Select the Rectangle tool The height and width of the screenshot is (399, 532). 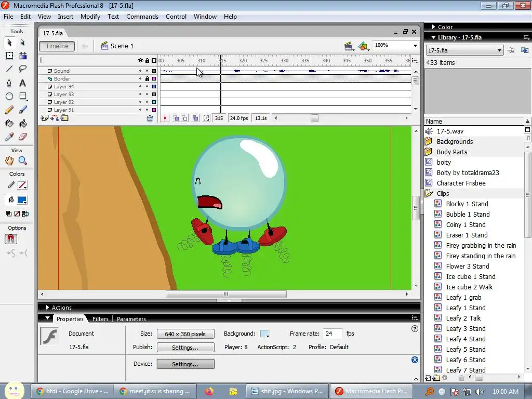pyautogui.click(x=23, y=96)
